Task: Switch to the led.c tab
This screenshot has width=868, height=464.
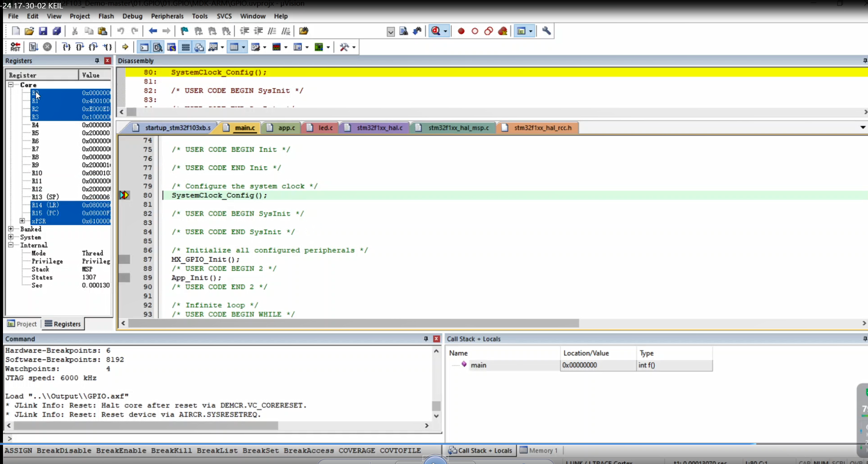Action: click(320, 128)
